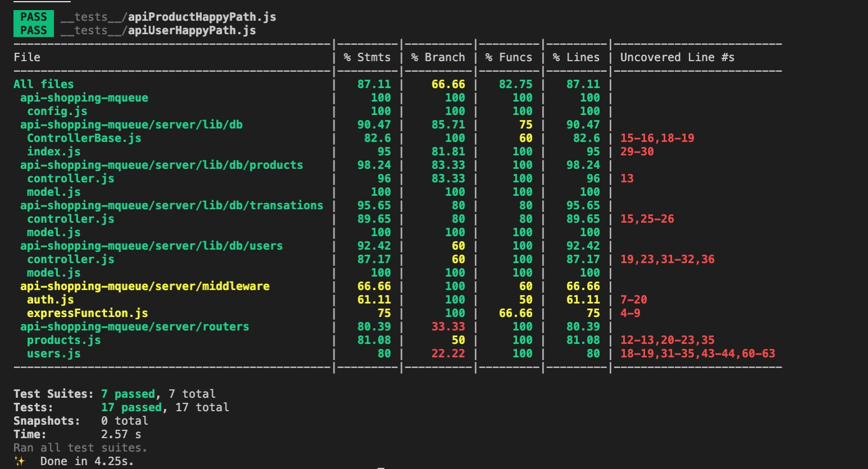This screenshot has width=868, height=469.
Task: Select the File column header
Action: click(28, 57)
